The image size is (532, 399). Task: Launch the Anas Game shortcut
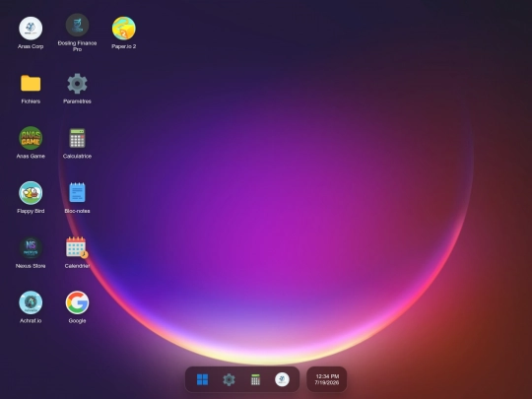click(31, 138)
